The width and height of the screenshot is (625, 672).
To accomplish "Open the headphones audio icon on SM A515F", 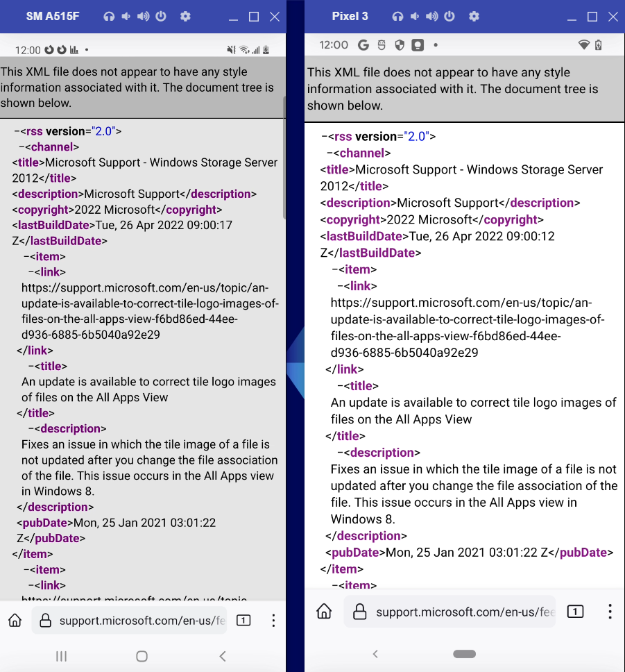I will tap(109, 16).
